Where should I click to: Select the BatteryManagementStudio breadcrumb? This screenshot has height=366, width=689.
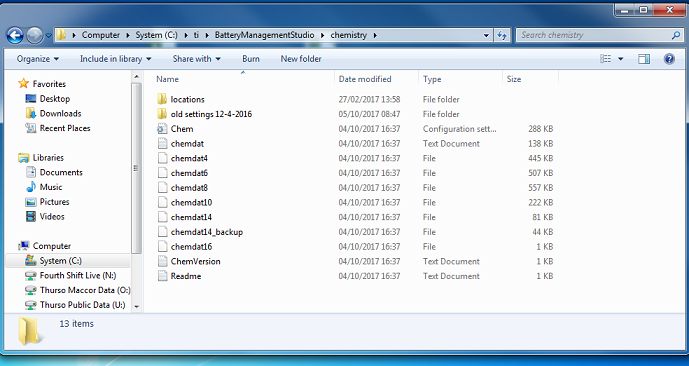click(265, 35)
